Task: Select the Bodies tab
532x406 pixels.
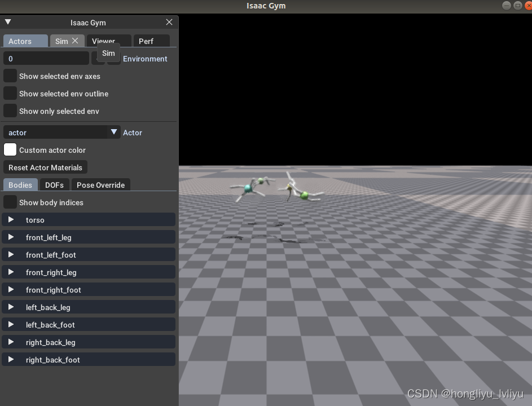Action: click(20, 185)
